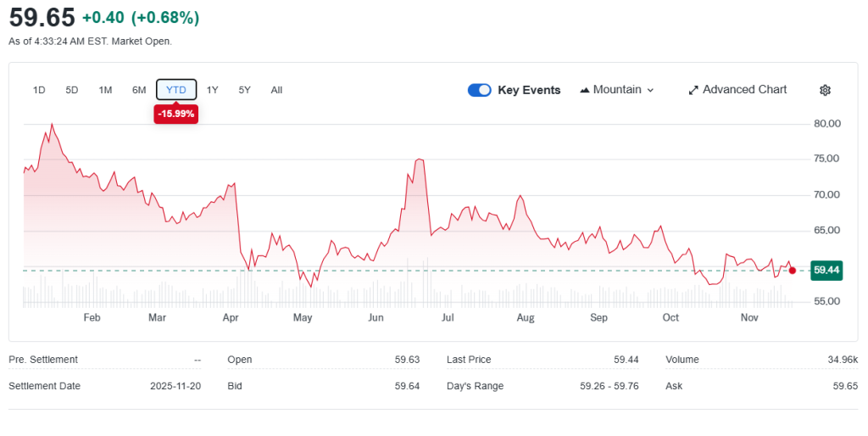Click the Open value 59.63
868x436 pixels.
407,360
